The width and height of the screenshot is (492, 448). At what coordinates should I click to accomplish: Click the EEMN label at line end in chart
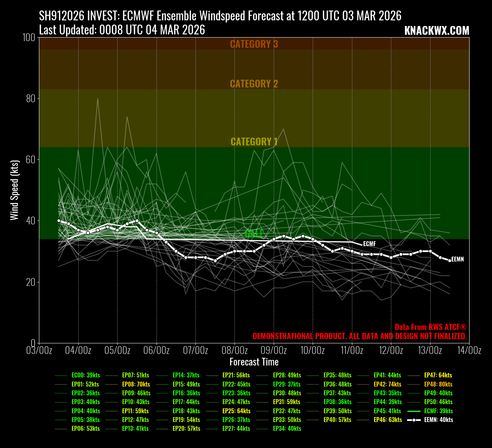click(457, 259)
